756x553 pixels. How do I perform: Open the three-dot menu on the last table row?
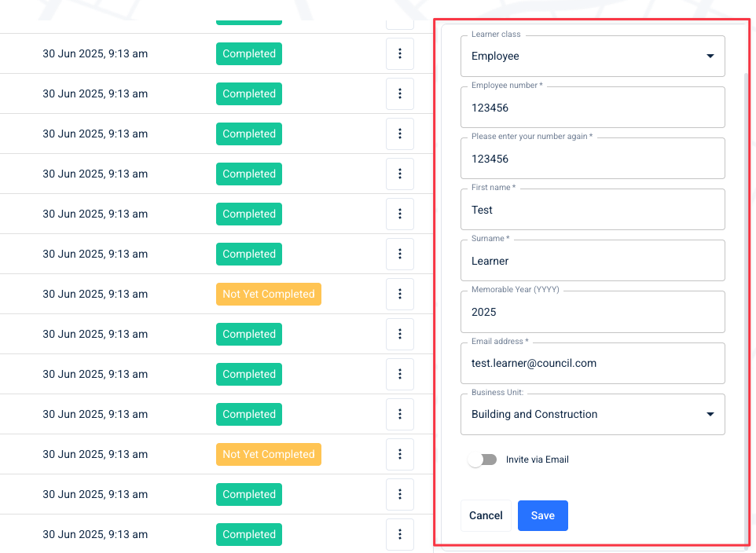pos(400,534)
